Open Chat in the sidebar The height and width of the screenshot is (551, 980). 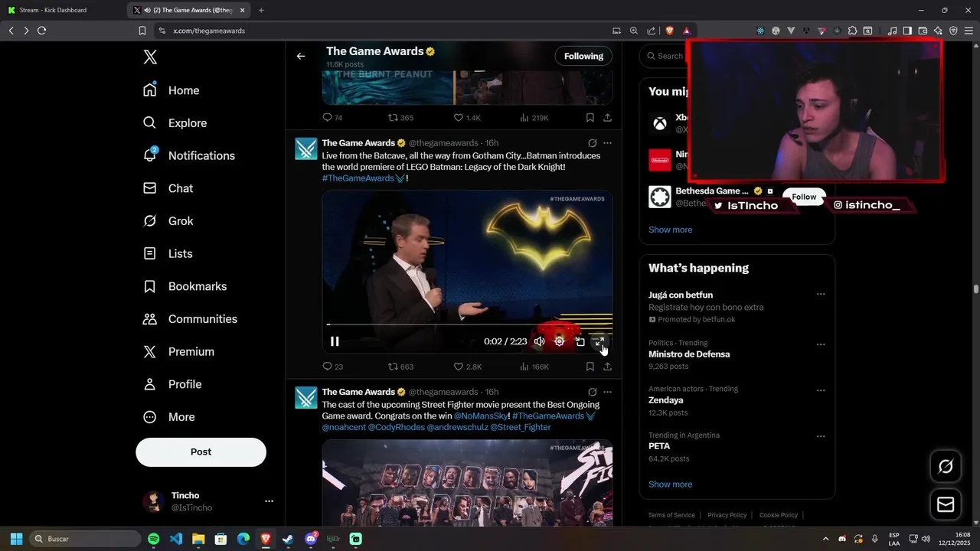[169, 188]
